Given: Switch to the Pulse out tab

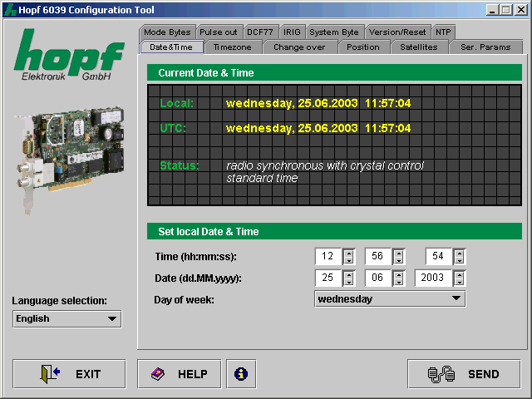Looking at the screenshot, I should 219,32.
